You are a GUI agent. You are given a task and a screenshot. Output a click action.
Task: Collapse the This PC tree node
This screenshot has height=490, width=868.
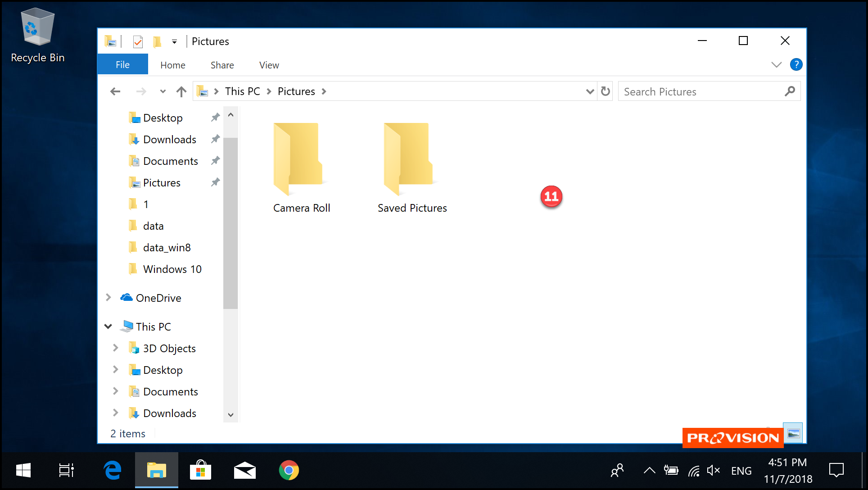[x=108, y=327]
